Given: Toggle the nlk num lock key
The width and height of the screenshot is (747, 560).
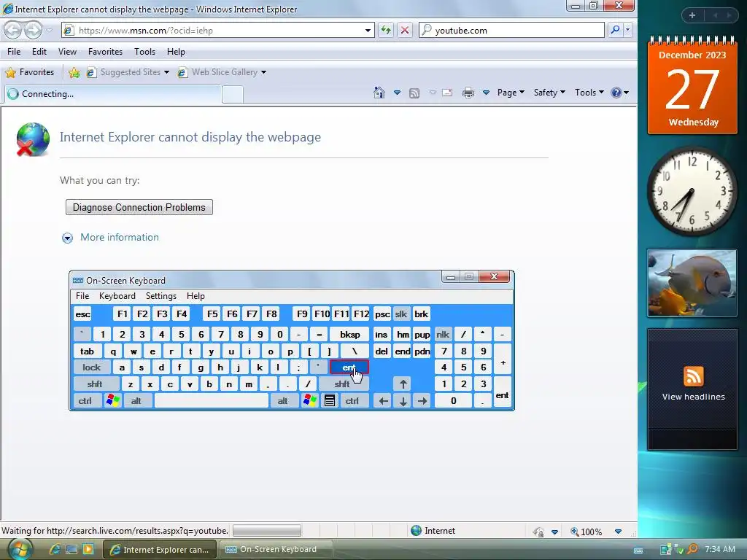Looking at the screenshot, I should [443, 334].
